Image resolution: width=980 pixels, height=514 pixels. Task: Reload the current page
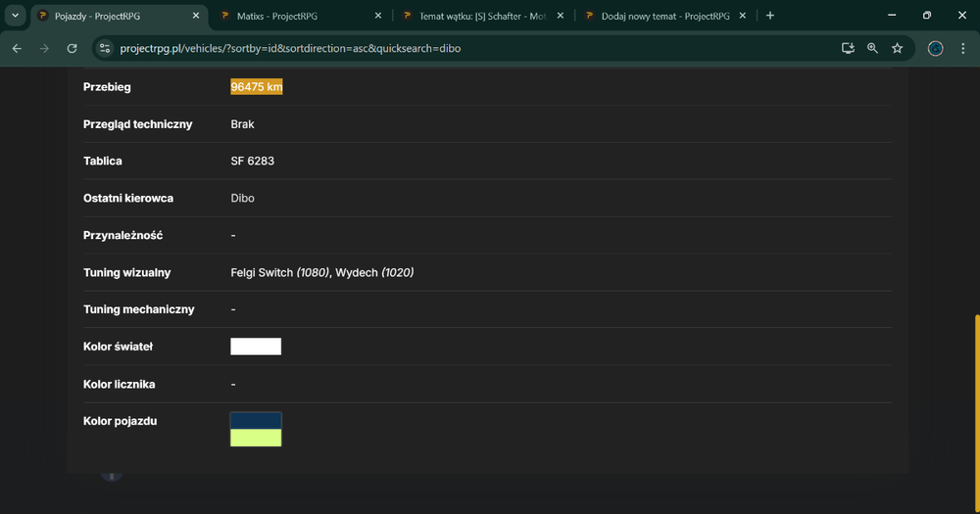tap(72, 48)
